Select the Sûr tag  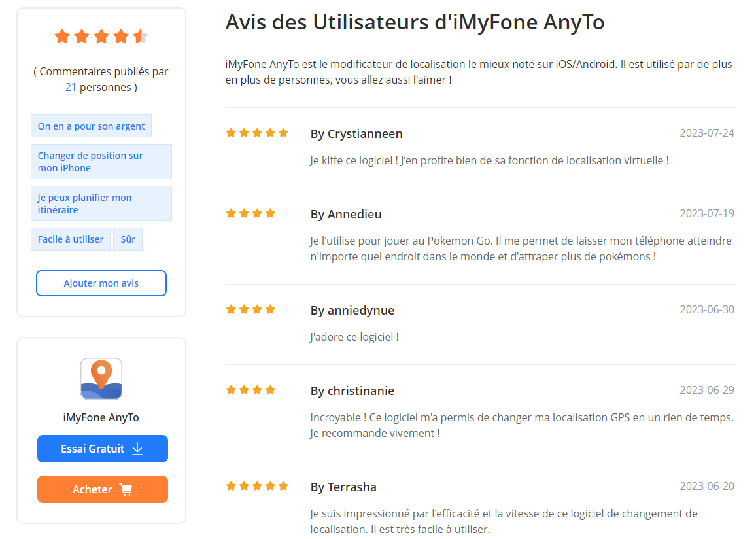[x=128, y=239]
